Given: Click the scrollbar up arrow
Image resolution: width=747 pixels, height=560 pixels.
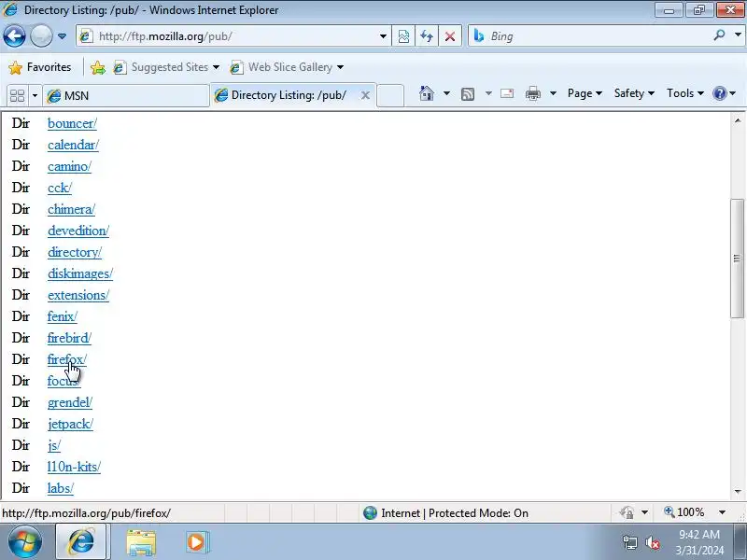Looking at the screenshot, I should (x=738, y=120).
